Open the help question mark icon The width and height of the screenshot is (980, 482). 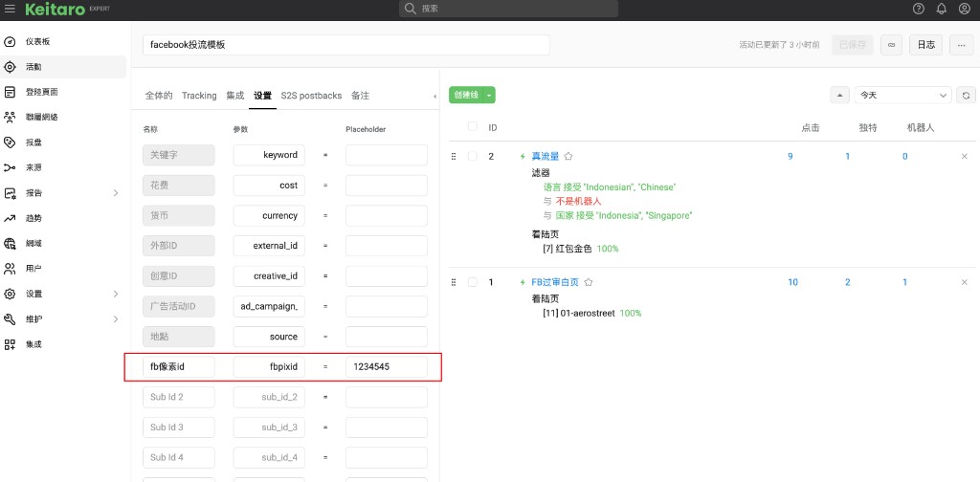tap(918, 9)
